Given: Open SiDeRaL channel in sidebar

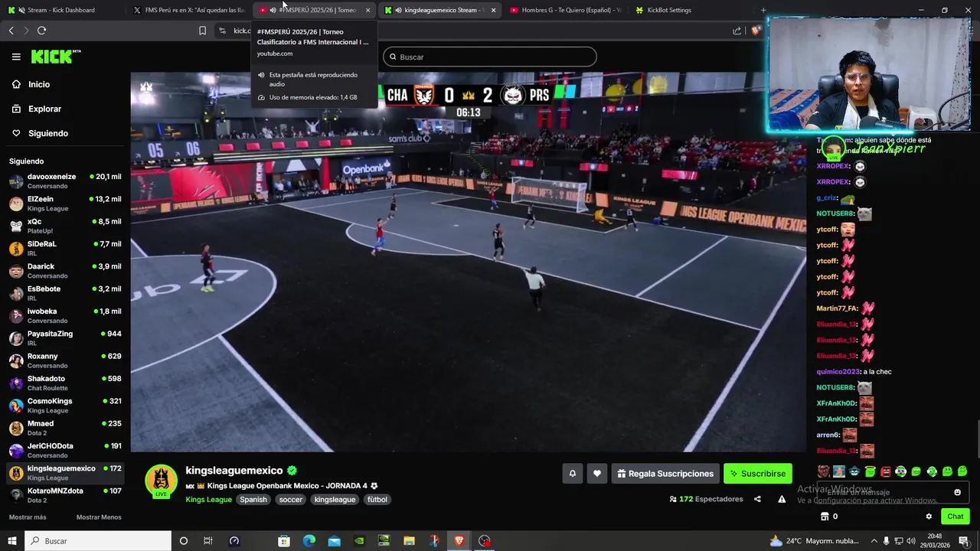Looking at the screenshot, I should 65,248.
